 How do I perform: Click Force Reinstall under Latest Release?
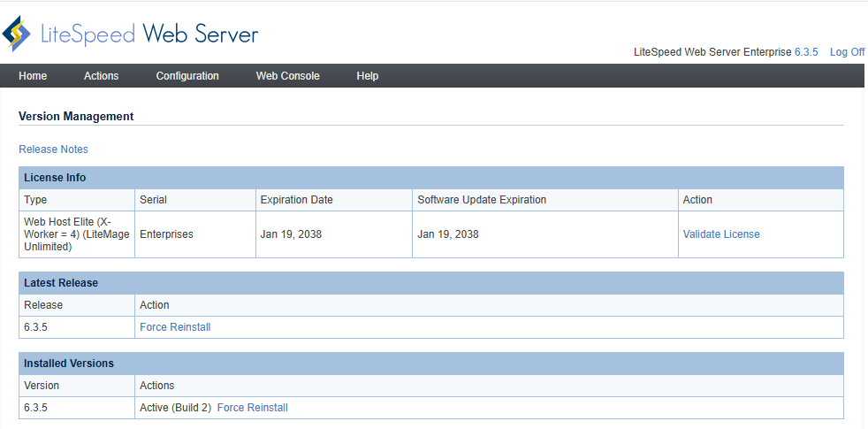[x=175, y=327]
